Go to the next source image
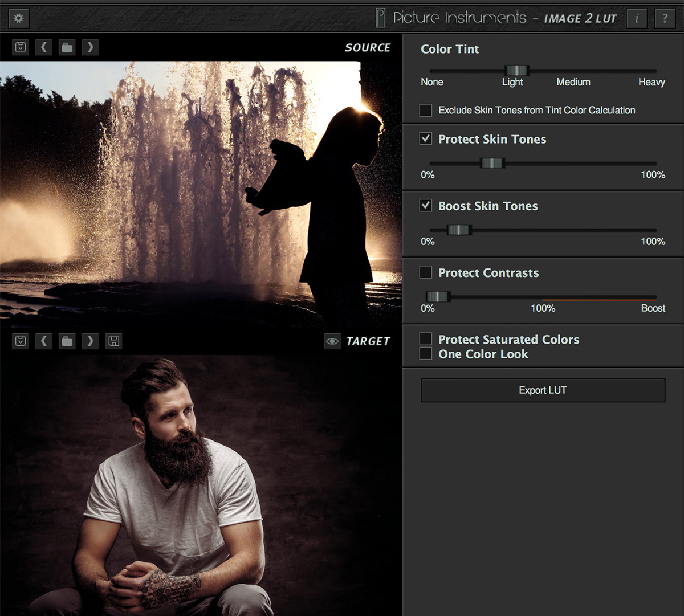This screenshot has height=616, width=684. pos(90,47)
